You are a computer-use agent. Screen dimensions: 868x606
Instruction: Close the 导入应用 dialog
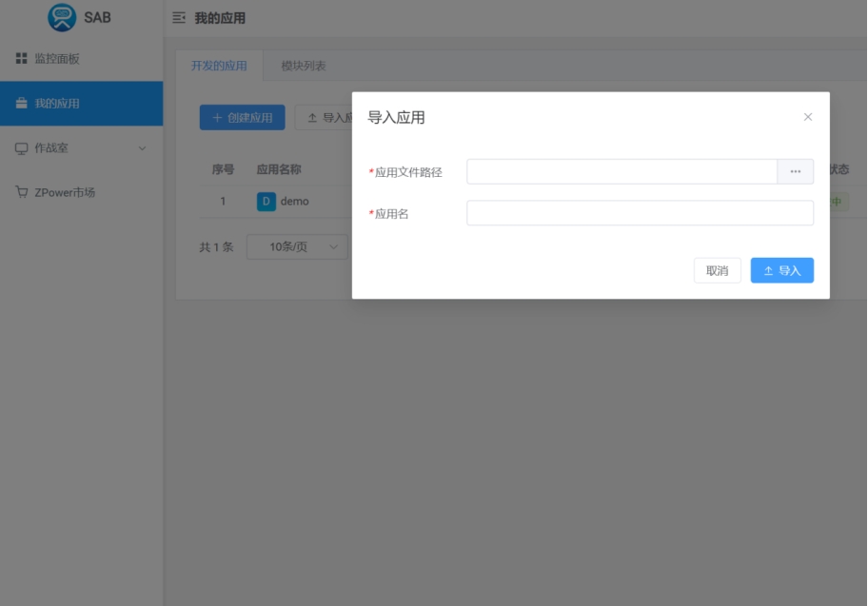pyautogui.click(x=807, y=117)
